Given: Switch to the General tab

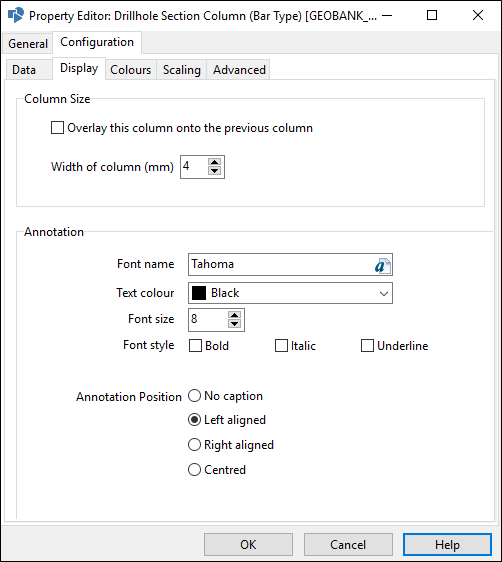Looking at the screenshot, I should [x=28, y=44].
